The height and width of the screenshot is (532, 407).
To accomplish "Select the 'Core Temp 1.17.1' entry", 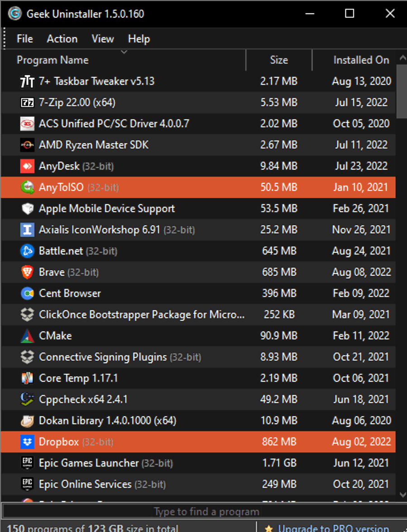I will pyautogui.click(x=78, y=379).
